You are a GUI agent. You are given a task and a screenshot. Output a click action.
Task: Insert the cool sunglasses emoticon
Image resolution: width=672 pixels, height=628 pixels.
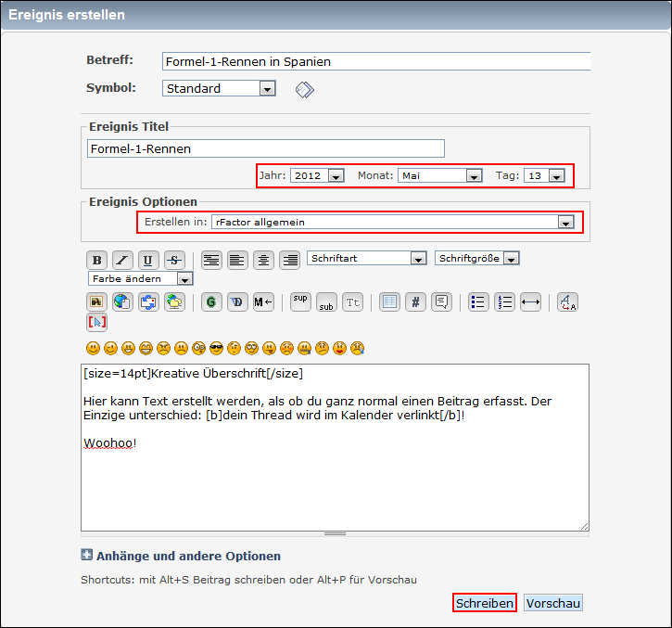click(x=216, y=348)
